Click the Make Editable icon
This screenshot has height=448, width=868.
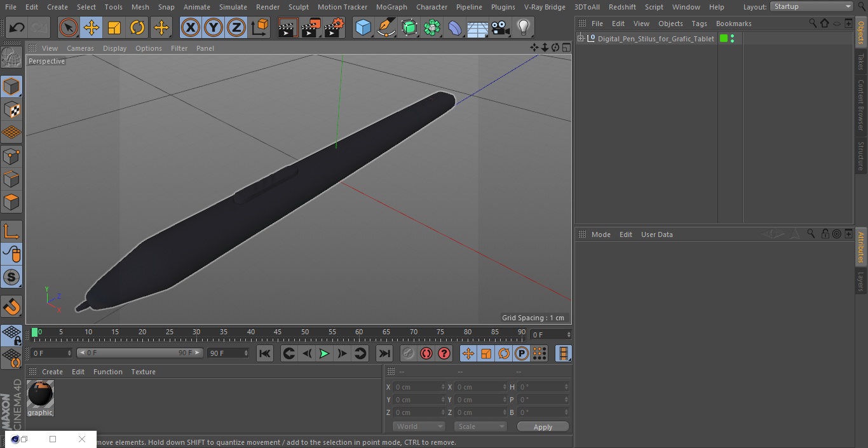pyautogui.click(x=11, y=58)
